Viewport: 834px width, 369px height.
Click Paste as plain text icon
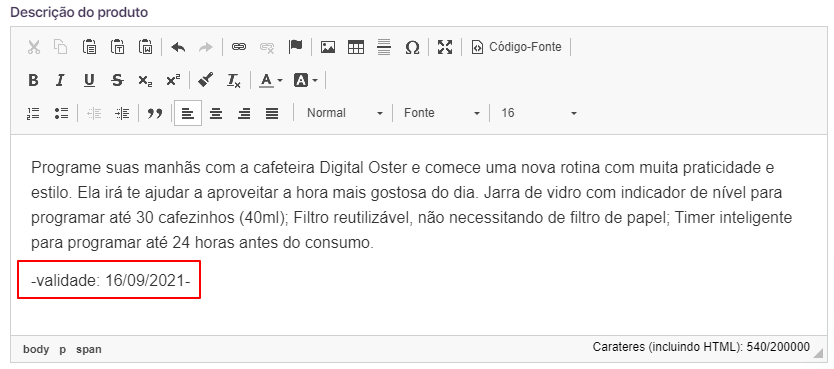[x=117, y=47]
